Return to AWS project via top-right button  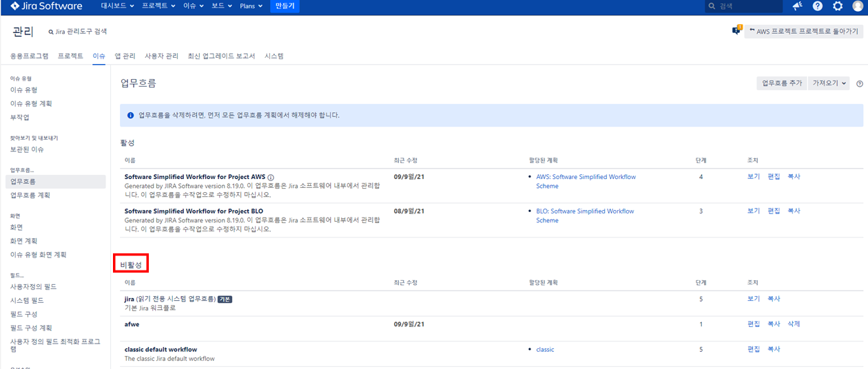[x=803, y=31]
